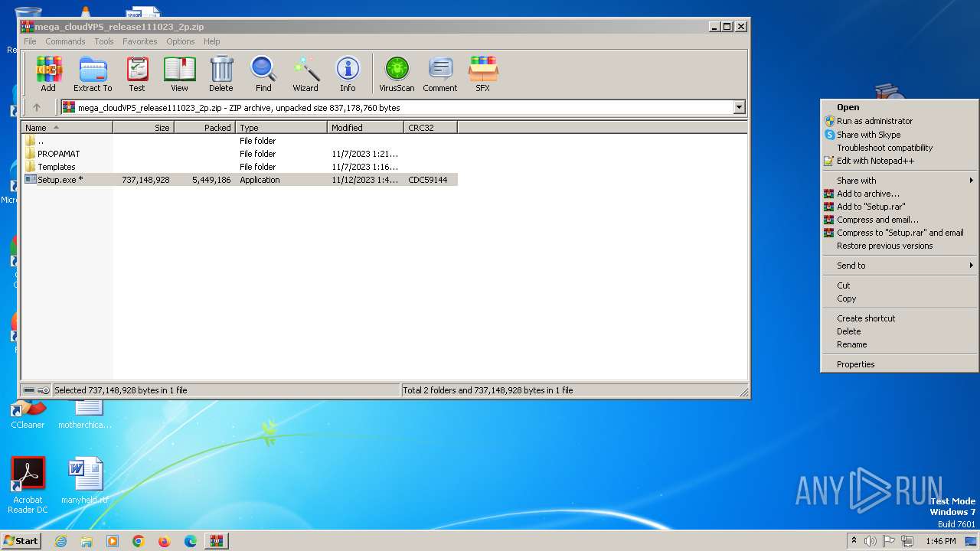Choose Rename in the context menu
Viewport: 980px width, 551px height.
tap(899, 344)
